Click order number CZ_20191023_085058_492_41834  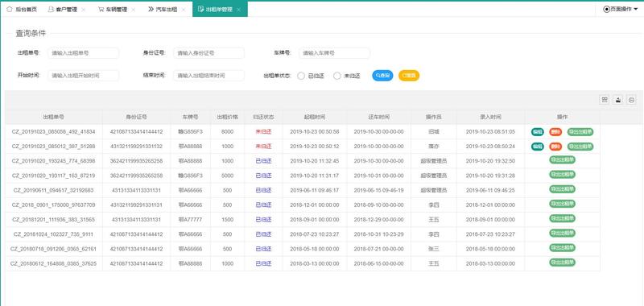pos(54,132)
